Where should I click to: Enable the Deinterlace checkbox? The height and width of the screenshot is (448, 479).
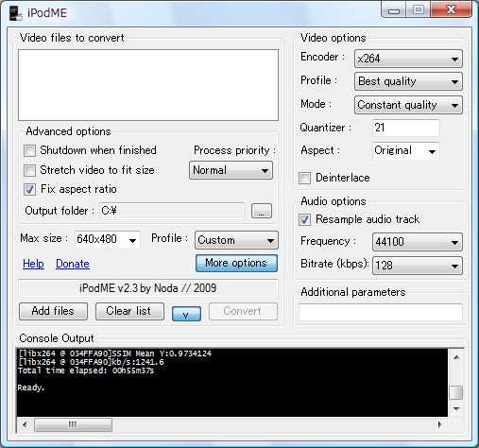click(304, 178)
